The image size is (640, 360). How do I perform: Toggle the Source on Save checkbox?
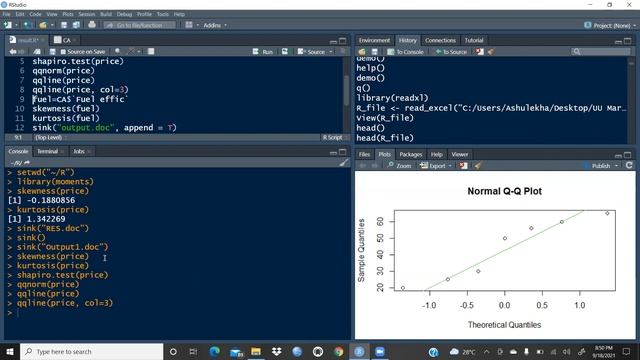63,52
